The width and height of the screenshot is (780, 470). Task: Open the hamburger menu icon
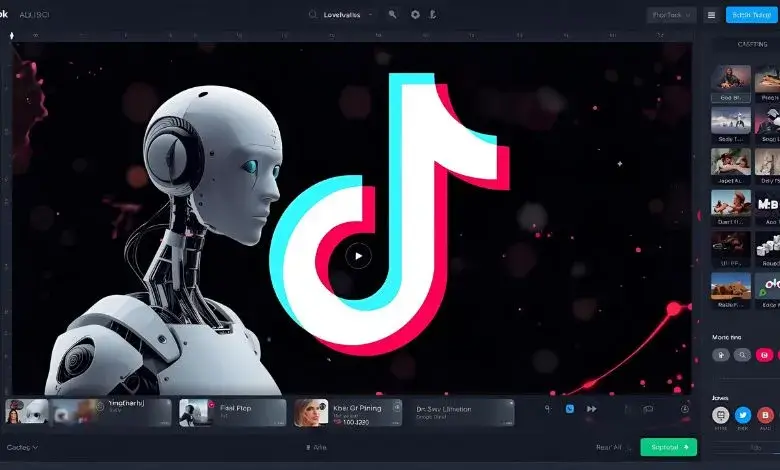711,15
